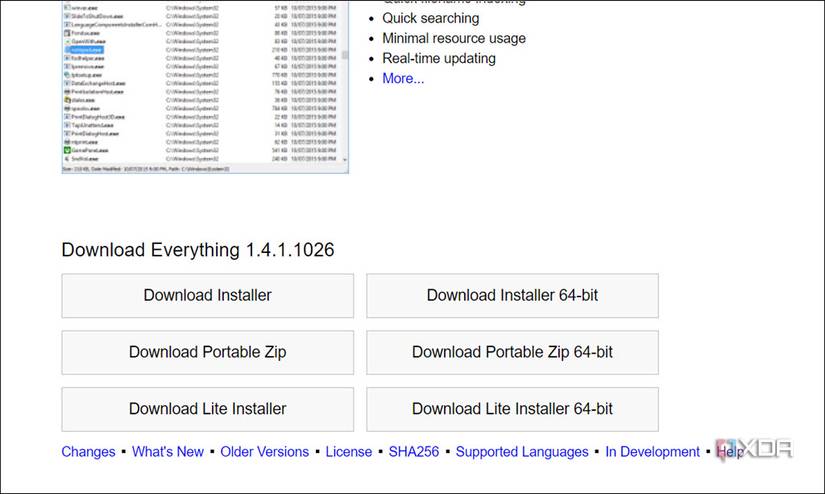This screenshot has height=494, width=825.
Task: Select Download Portable Zip button
Action: (x=207, y=352)
